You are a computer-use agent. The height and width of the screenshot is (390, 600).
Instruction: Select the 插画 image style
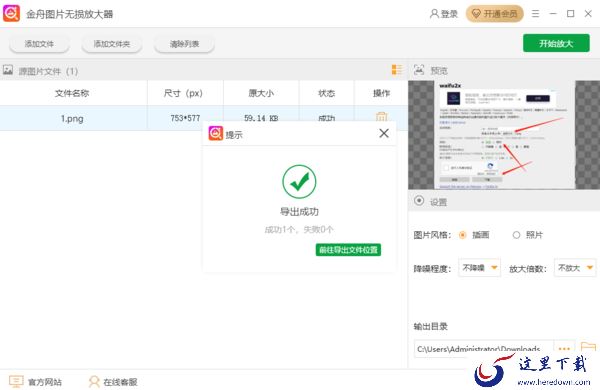coord(463,235)
